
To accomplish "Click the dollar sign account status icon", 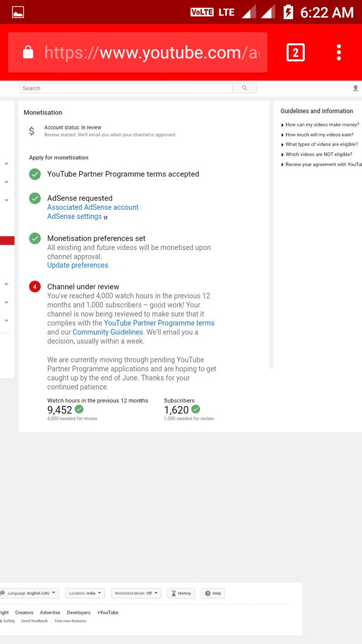I will click(x=32, y=131).
